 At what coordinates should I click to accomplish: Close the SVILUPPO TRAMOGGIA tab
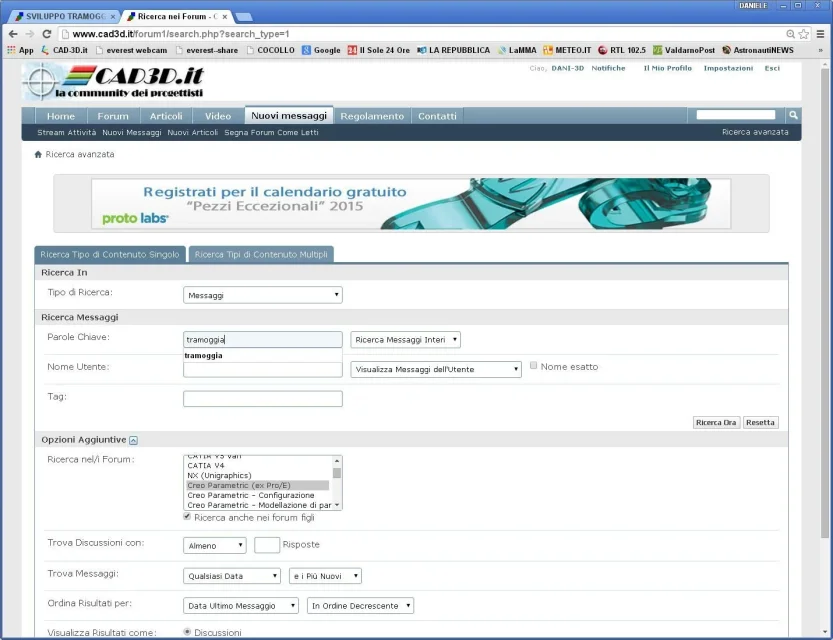click(x=113, y=16)
